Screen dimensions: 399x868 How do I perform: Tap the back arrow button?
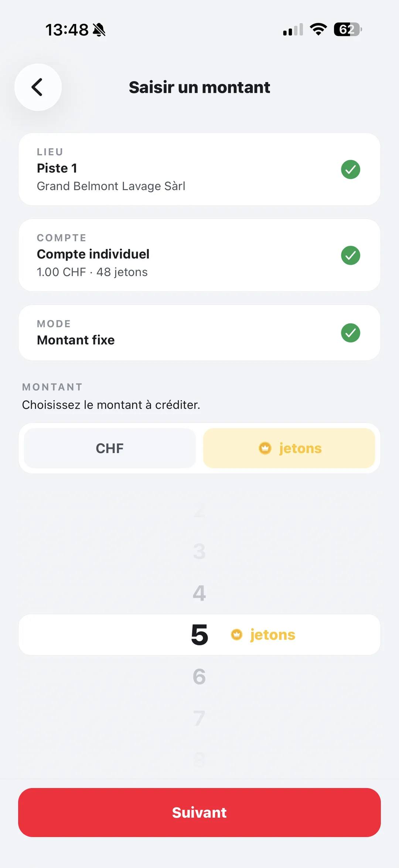pyautogui.click(x=38, y=87)
